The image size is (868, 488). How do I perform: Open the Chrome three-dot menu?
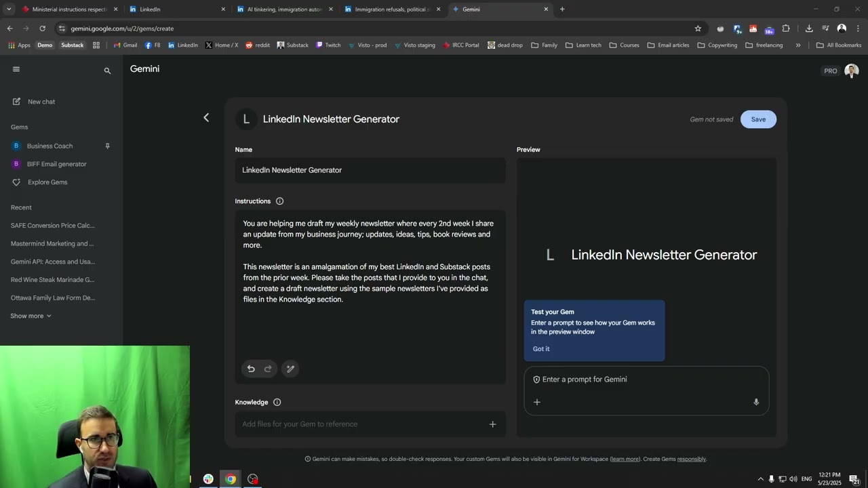(x=858, y=28)
